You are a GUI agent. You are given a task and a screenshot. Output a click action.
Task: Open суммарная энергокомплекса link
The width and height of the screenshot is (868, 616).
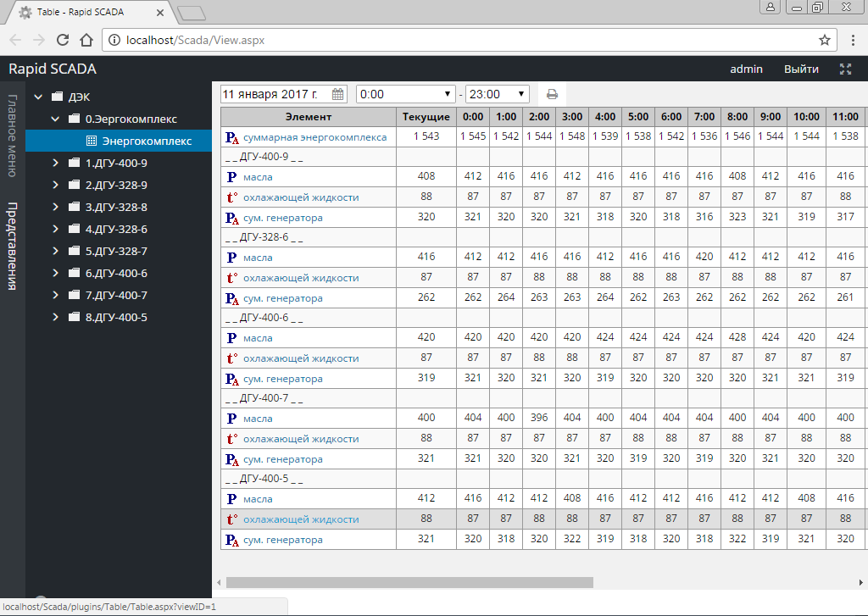click(315, 137)
